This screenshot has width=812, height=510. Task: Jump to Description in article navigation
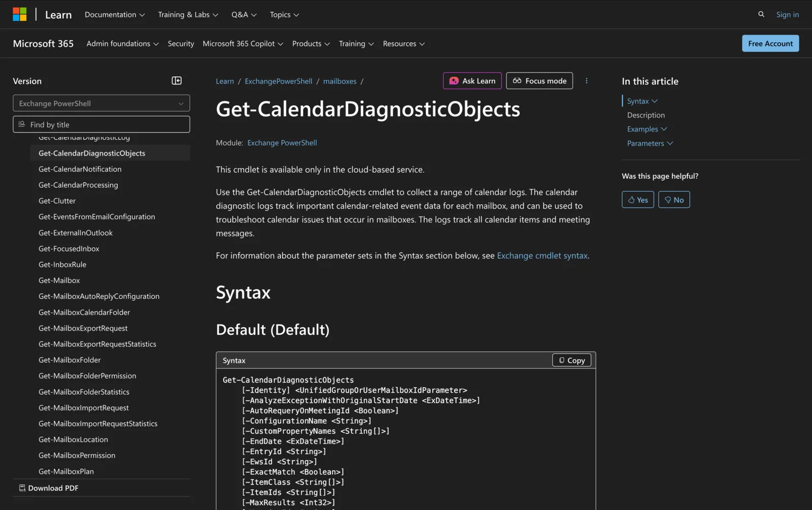[646, 115]
